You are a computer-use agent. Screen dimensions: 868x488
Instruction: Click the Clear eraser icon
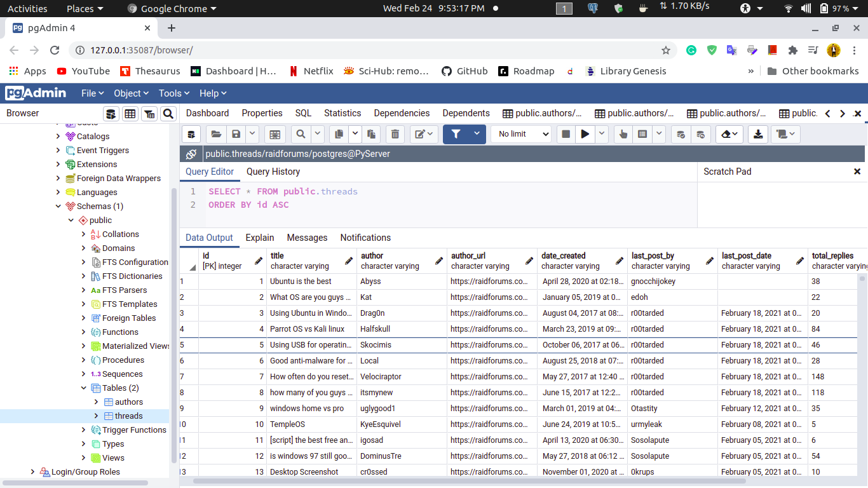[x=730, y=134]
